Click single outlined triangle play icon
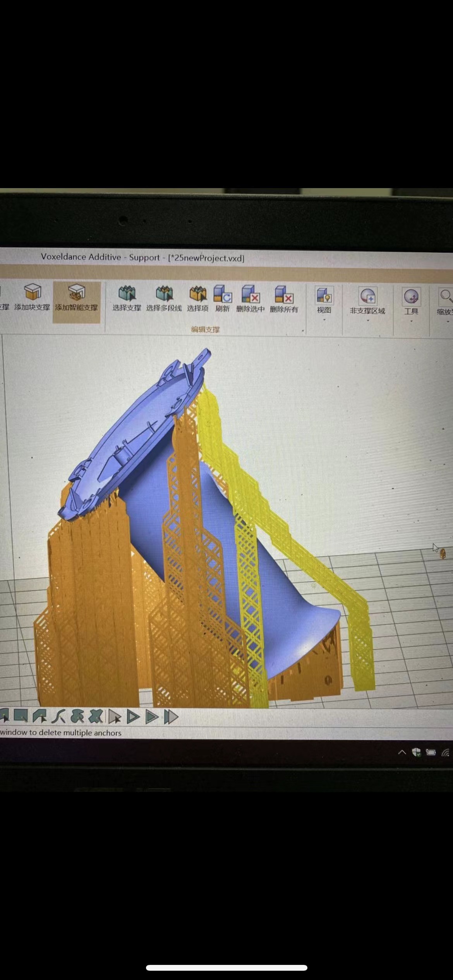The image size is (453, 980). (133, 717)
